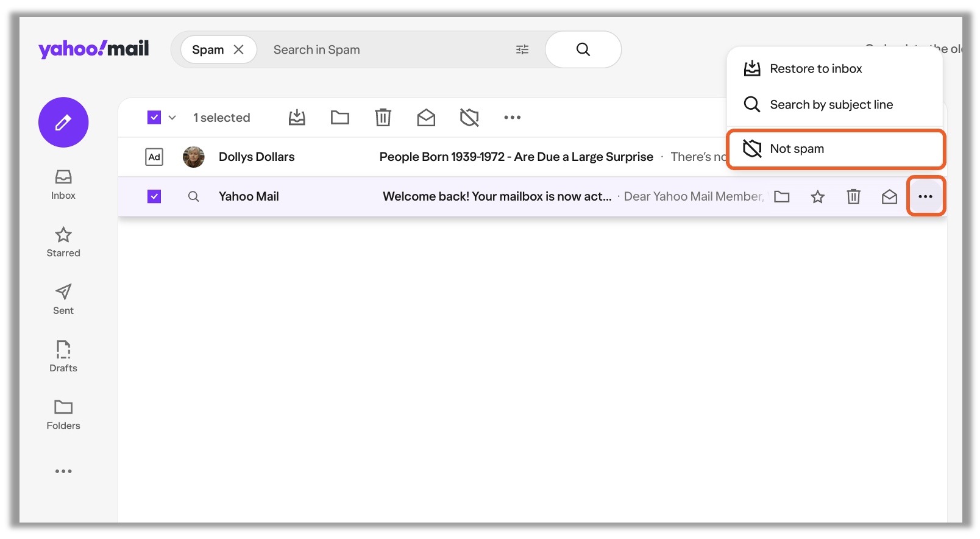Screen dimensions: 980x539
Task: Open the toolbar more actions ellipsis
Action: (x=512, y=117)
